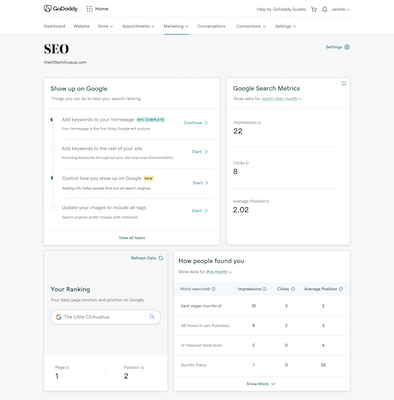
Task: Select the rest of site keywords circle
Action: point(53,149)
